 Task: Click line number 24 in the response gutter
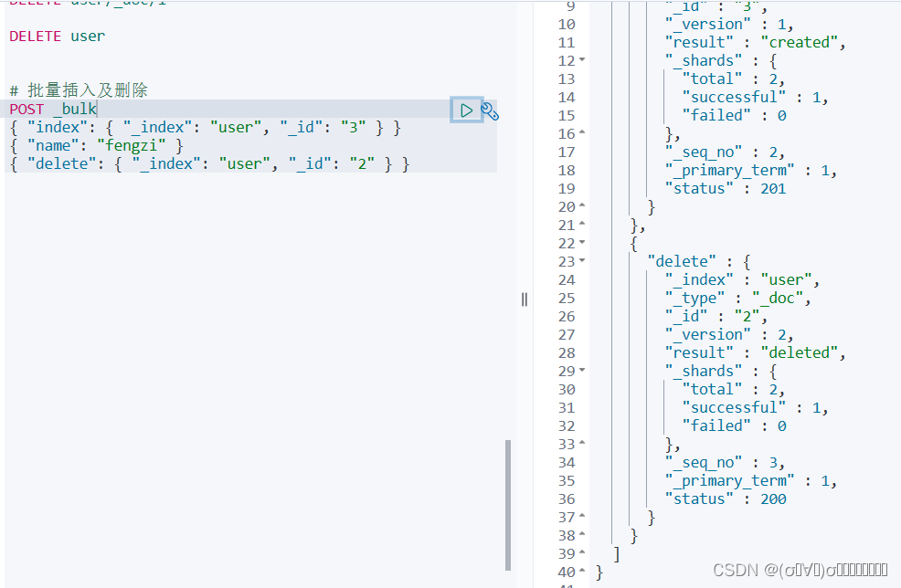[567, 280]
